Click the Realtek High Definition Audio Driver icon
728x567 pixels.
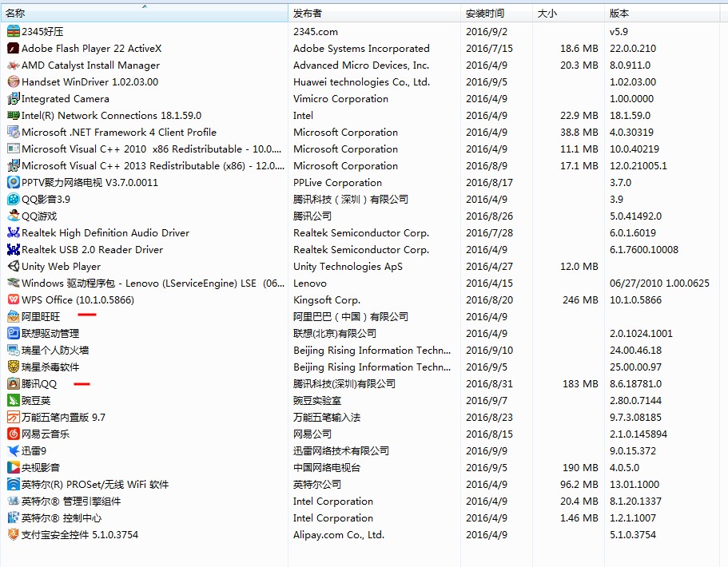pos(14,232)
